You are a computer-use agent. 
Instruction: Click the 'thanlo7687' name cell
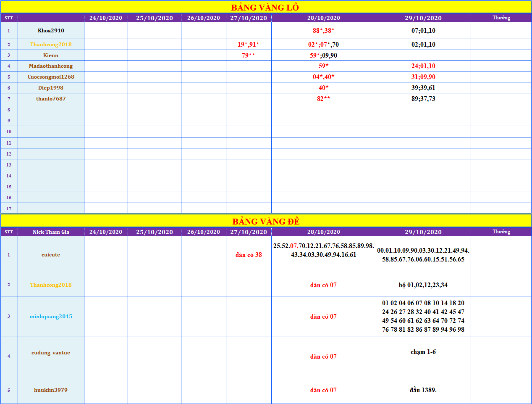pos(51,99)
